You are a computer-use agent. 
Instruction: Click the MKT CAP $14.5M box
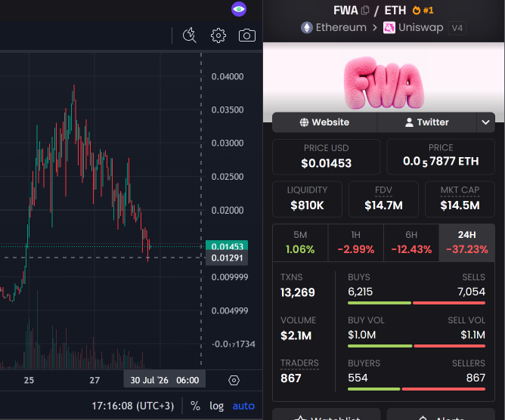[460, 199]
